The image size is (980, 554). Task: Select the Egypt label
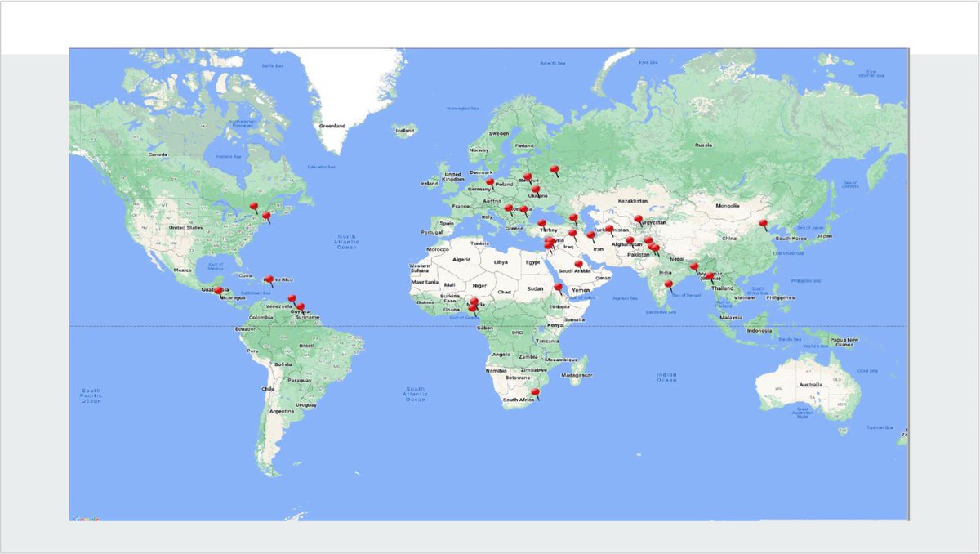tap(533, 262)
